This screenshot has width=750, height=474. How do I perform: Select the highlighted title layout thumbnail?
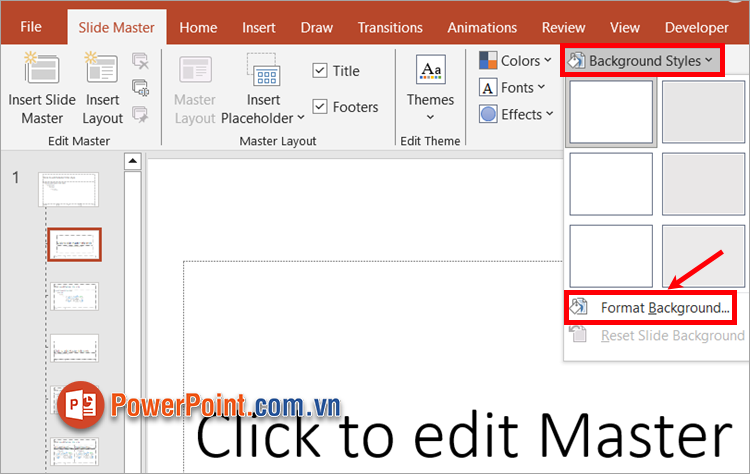75,244
